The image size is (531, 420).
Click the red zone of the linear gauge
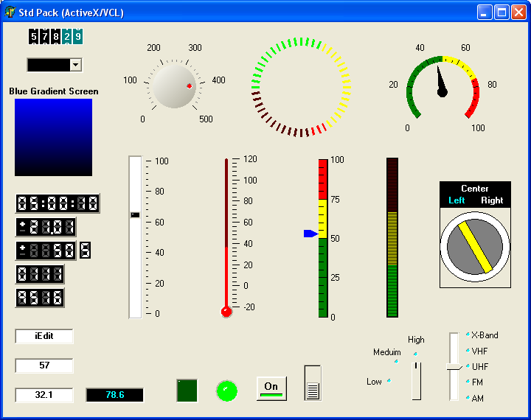pos(323,179)
